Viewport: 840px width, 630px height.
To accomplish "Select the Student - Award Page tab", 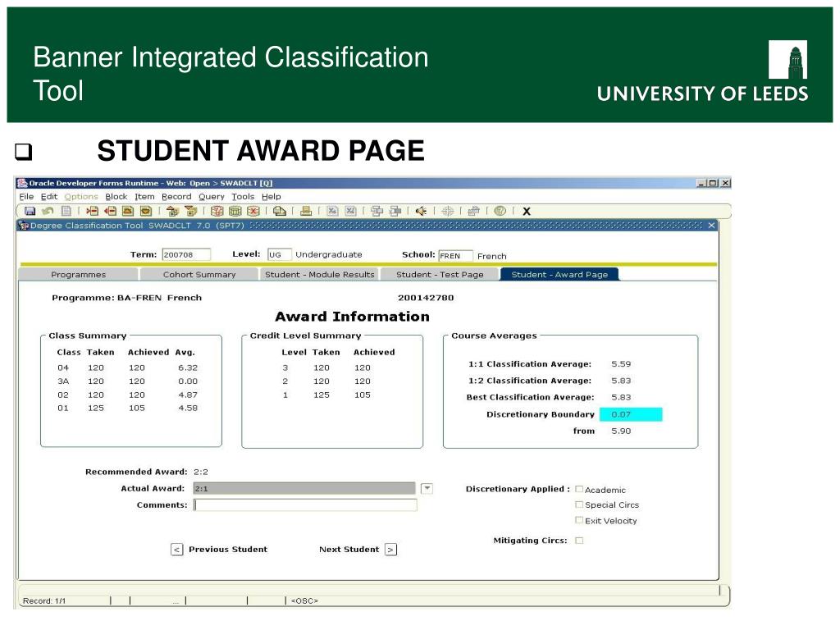I will (x=559, y=274).
